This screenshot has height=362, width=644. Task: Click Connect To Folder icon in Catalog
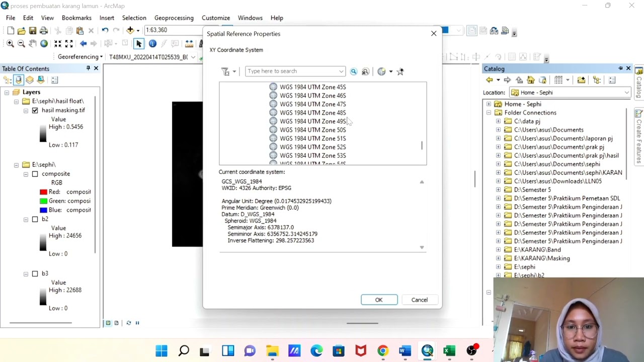[581, 80]
